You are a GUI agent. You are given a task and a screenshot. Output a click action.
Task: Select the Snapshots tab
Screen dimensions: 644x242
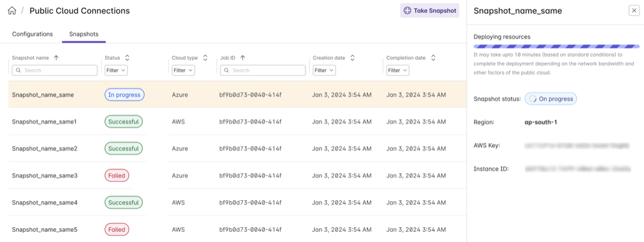point(84,34)
